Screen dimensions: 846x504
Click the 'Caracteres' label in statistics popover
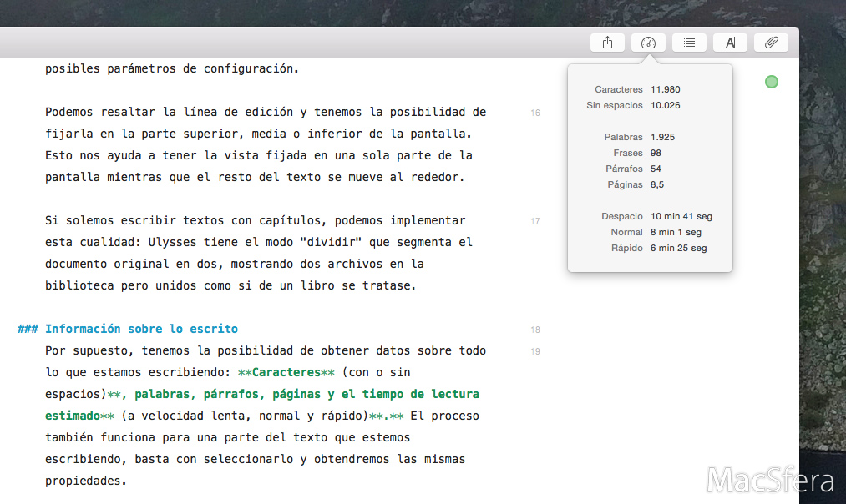[619, 89]
